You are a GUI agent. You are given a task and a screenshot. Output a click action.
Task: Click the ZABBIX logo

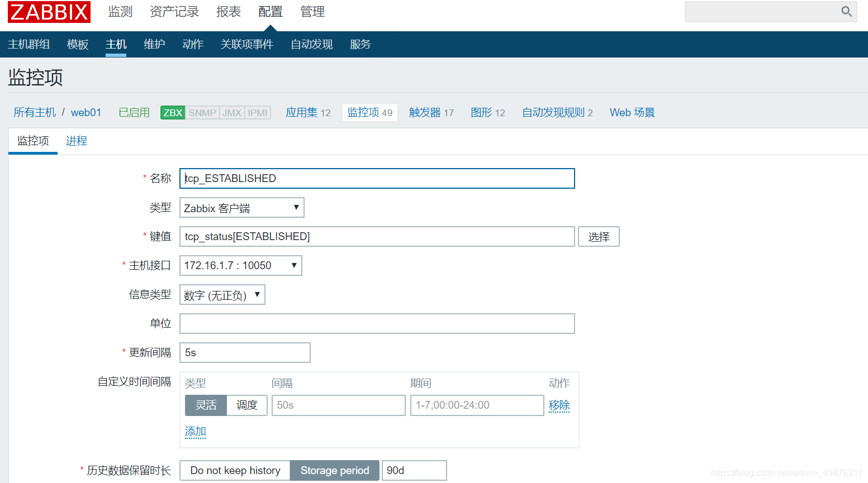point(49,12)
